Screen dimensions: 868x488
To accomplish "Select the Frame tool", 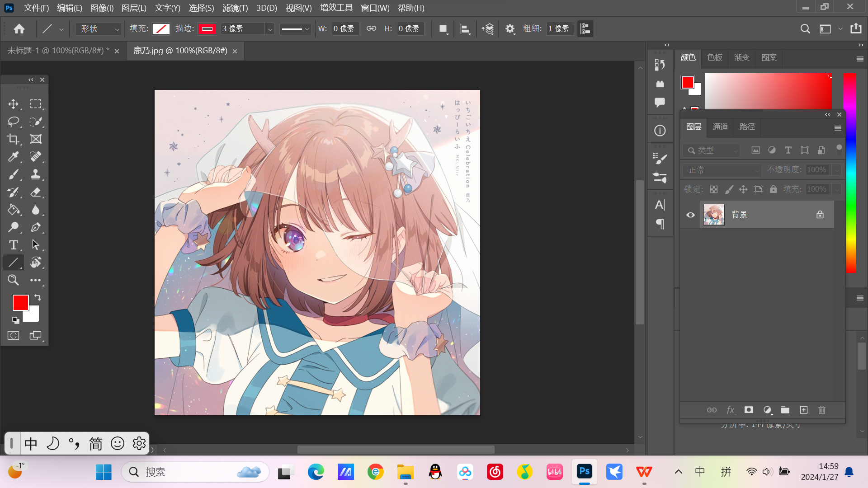I will tap(36, 139).
